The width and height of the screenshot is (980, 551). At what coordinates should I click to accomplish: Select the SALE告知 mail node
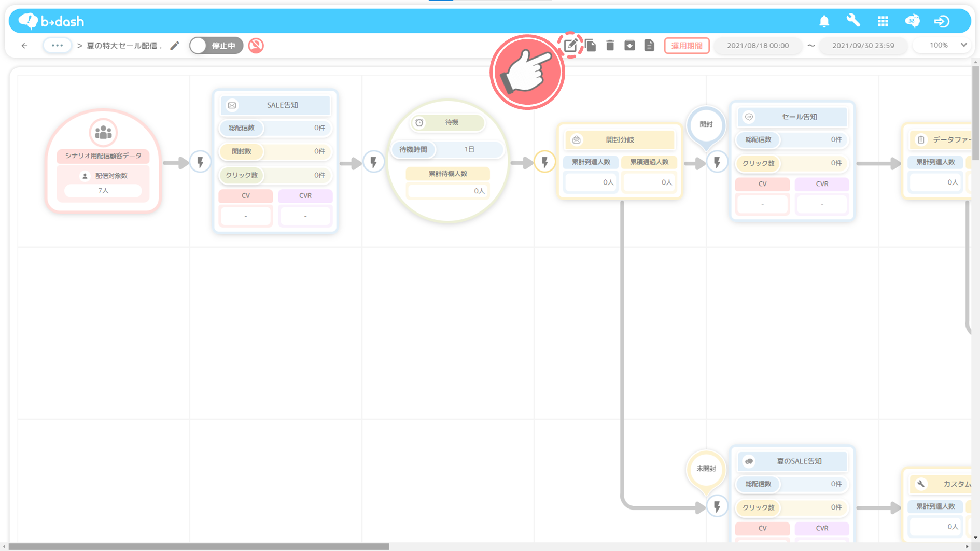point(275,105)
